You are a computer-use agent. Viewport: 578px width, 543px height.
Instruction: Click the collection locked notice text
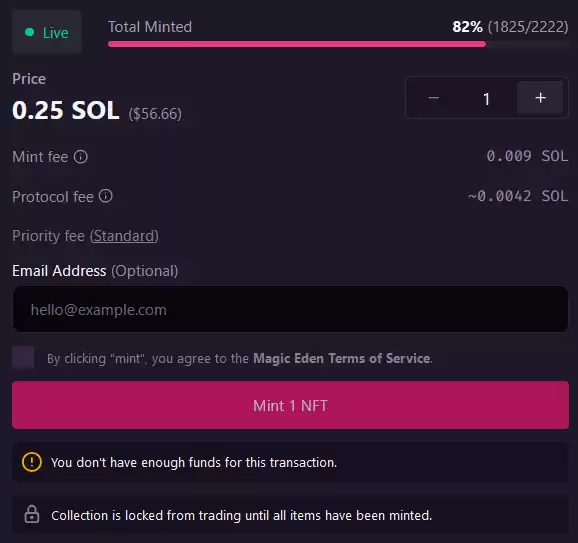click(241, 515)
